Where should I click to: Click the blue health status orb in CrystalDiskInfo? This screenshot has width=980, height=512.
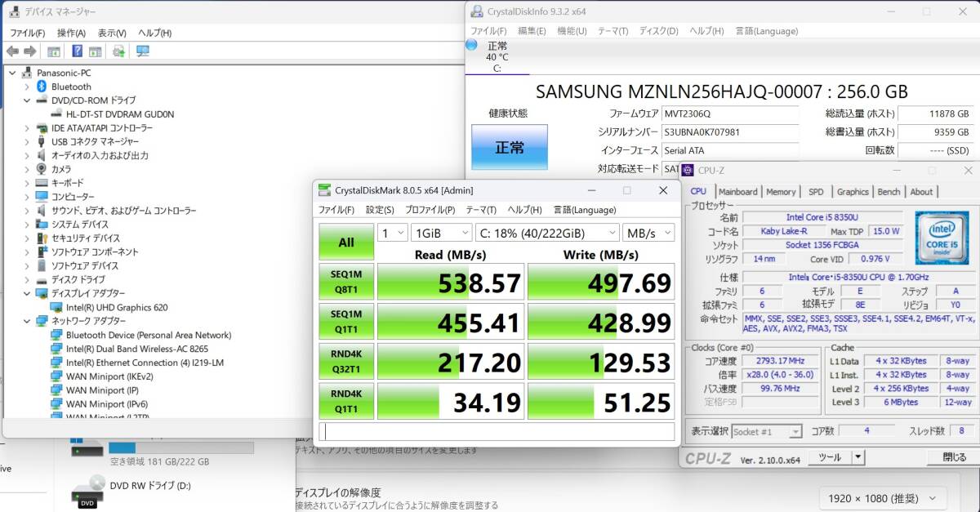coord(472,45)
